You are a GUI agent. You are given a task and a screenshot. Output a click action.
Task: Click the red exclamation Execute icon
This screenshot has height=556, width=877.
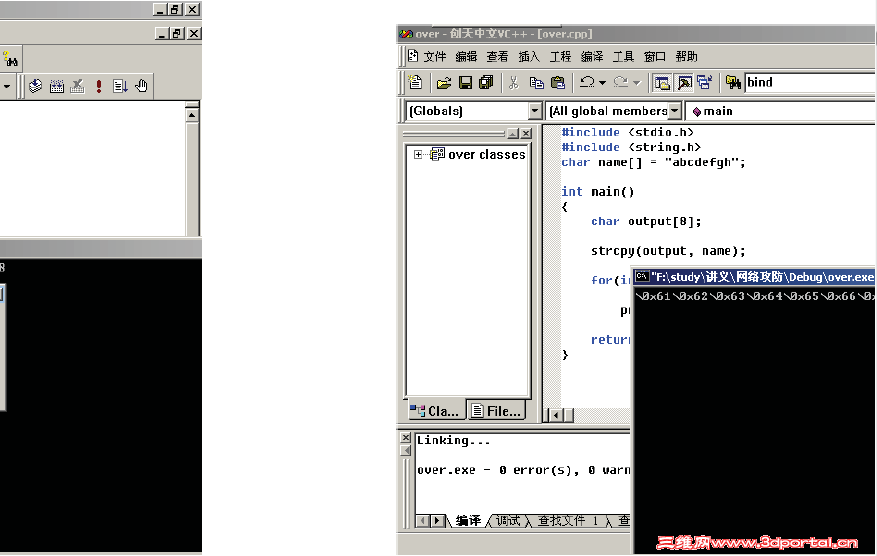(99, 86)
